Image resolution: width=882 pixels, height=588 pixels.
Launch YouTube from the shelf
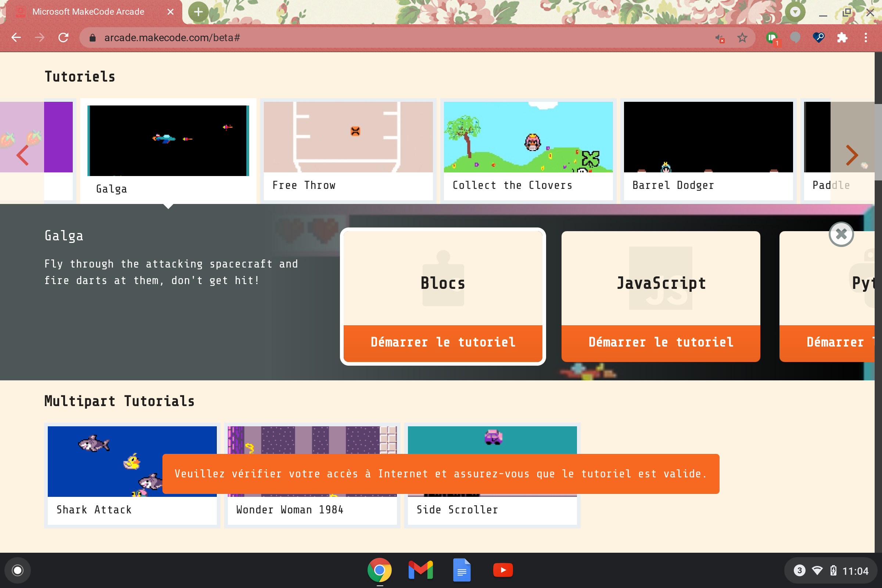[x=503, y=570]
